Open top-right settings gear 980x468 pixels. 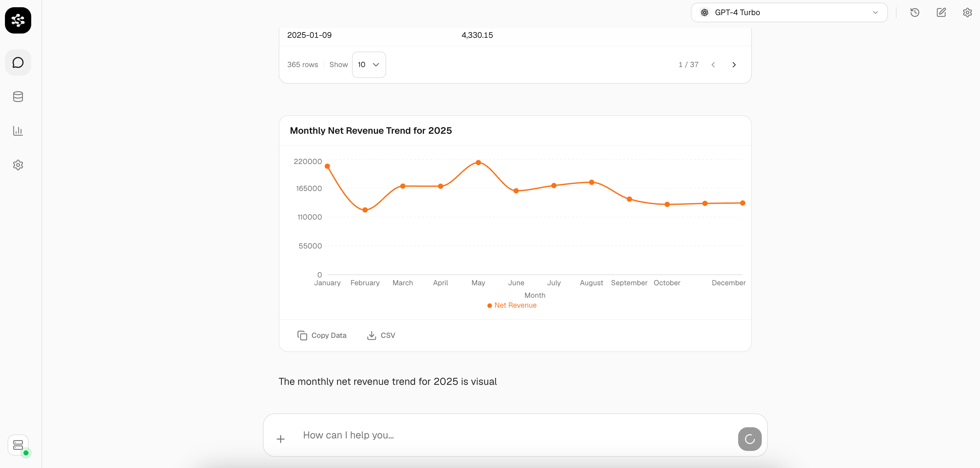click(x=968, y=12)
